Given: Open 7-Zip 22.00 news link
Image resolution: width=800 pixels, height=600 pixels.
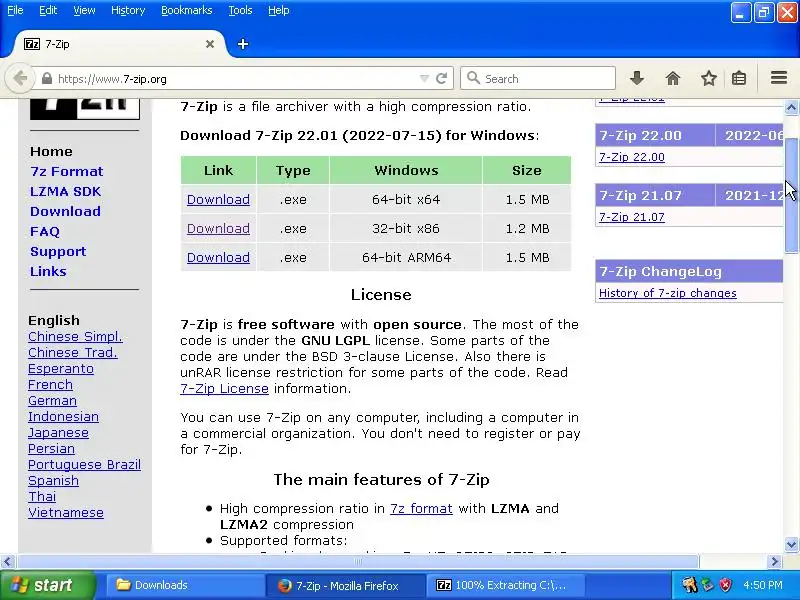Looking at the screenshot, I should coord(632,157).
